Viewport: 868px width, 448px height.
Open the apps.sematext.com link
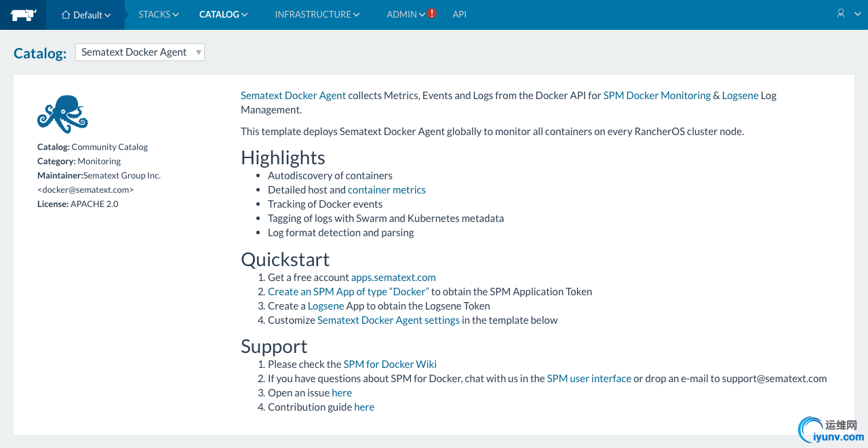(393, 278)
